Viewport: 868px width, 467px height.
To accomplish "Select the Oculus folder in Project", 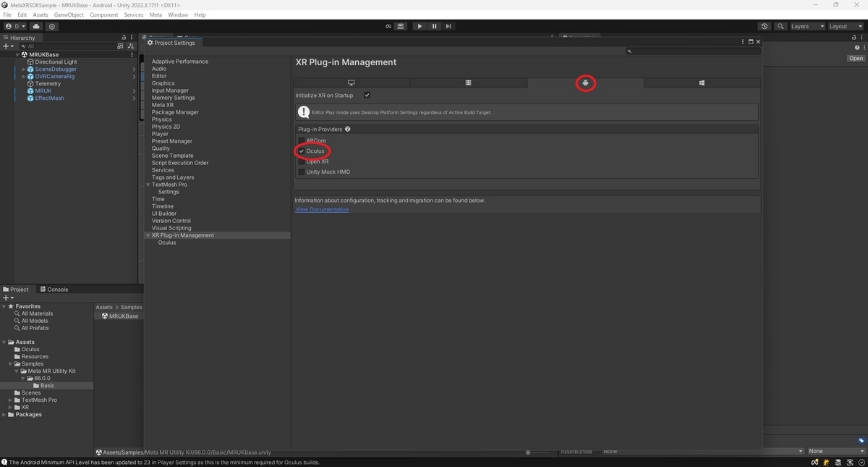I will (30, 349).
